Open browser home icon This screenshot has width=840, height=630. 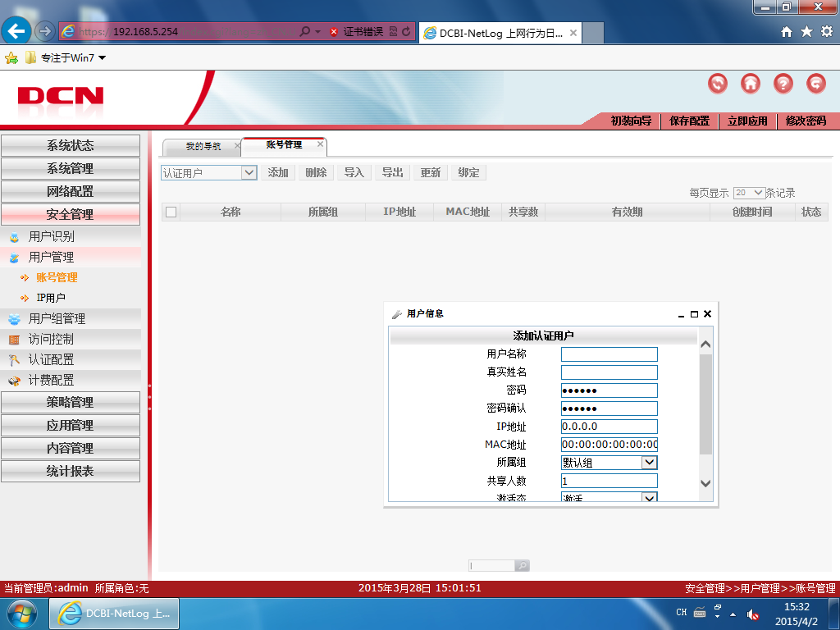[787, 32]
